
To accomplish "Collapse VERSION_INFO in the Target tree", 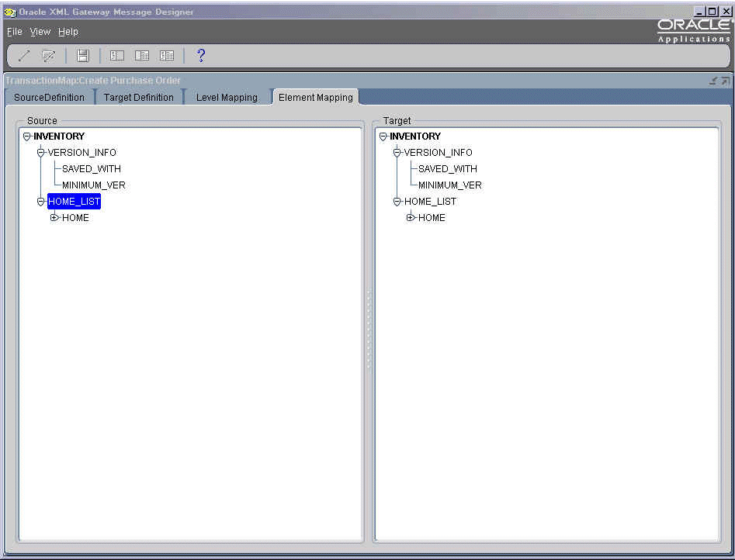I will [x=397, y=153].
